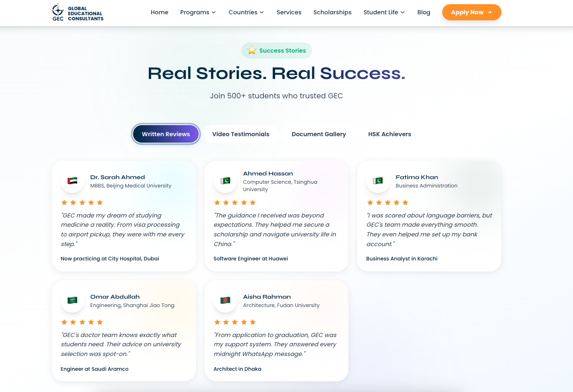
Task: Switch to the Video Testimonials tab
Action: pyautogui.click(x=241, y=134)
